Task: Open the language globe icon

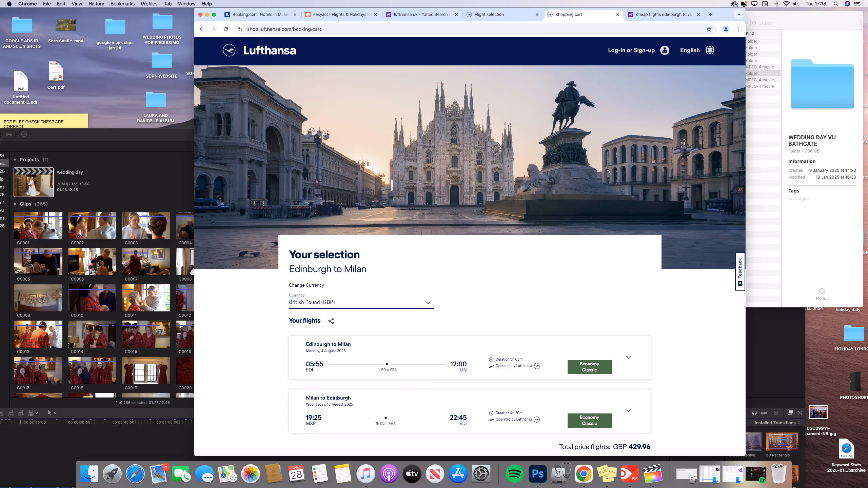Action: click(x=710, y=50)
